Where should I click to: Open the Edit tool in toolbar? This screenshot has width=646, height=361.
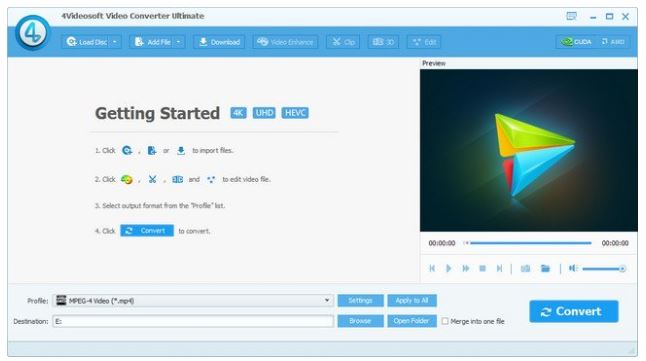(x=424, y=42)
